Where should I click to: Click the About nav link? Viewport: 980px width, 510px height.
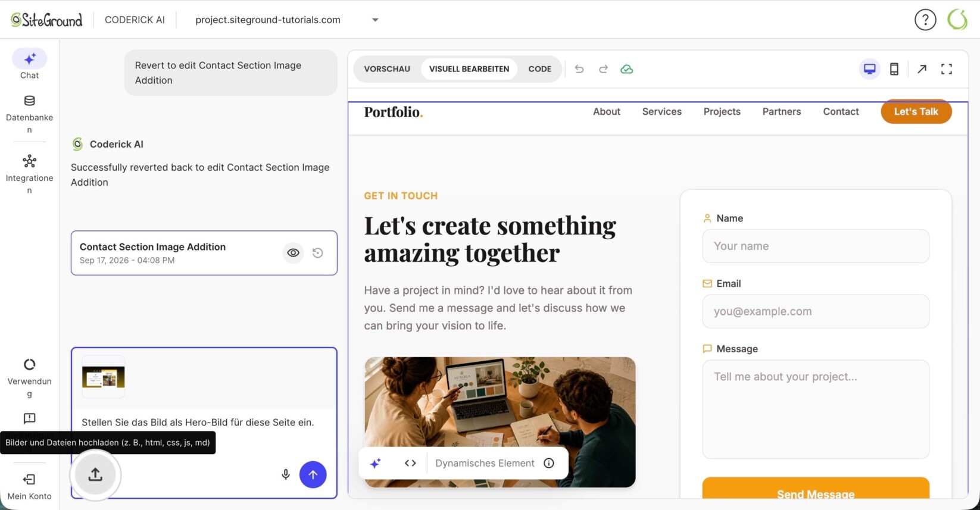[607, 112]
